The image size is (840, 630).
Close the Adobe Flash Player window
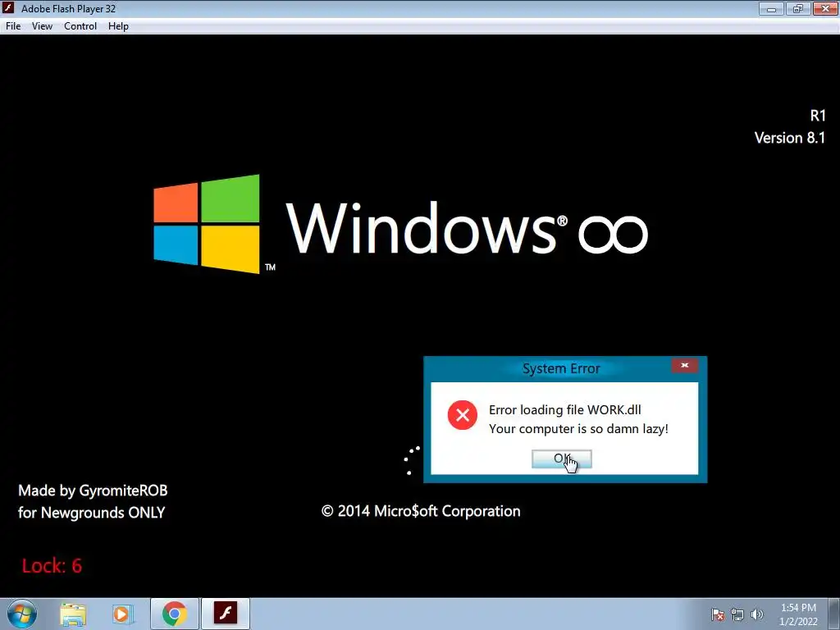[825, 8]
